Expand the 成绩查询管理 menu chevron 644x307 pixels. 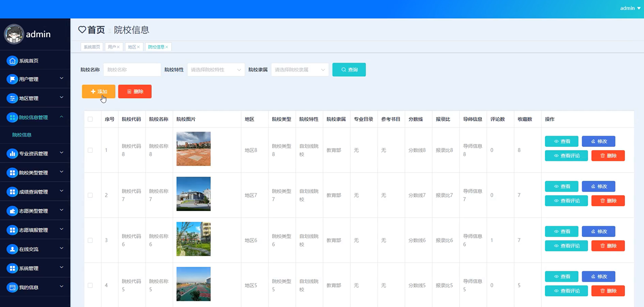click(62, 191)
